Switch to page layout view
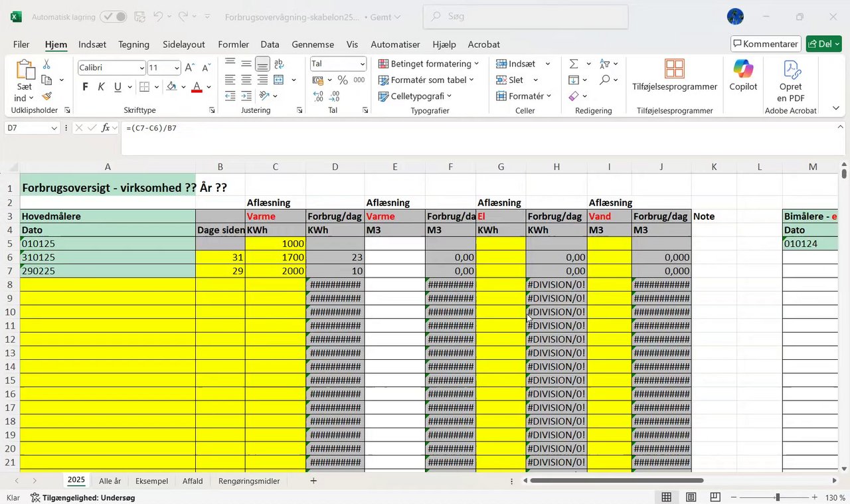The image size is (850, 504). click(691, 497)
